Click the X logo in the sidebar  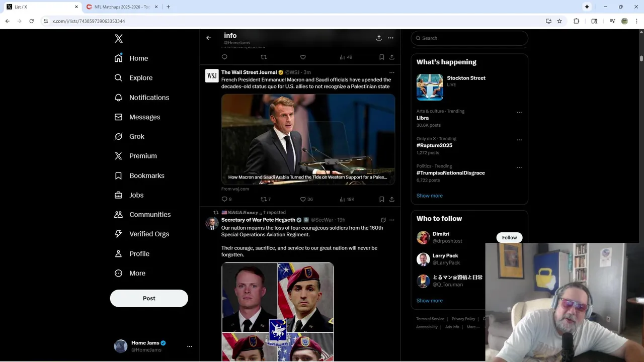point(118,39)
